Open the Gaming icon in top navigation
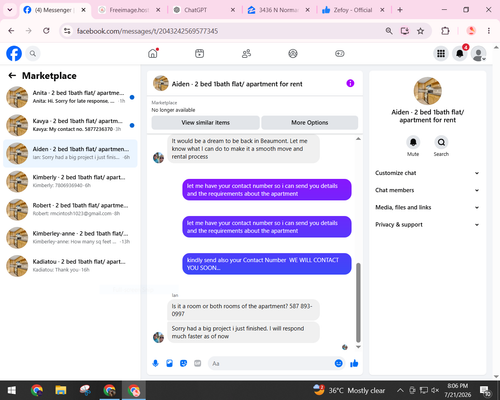This screenshot has height=400, width=500. tap(340, 53)
